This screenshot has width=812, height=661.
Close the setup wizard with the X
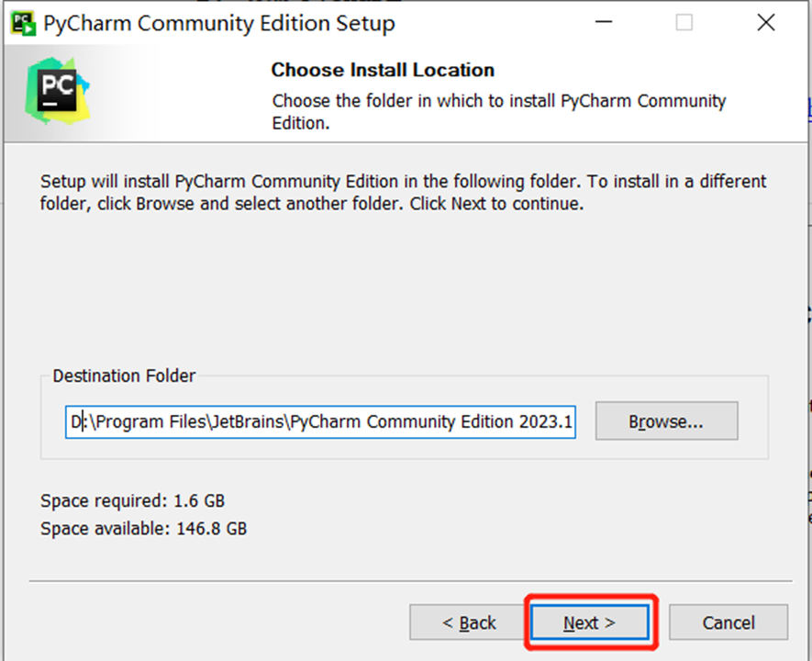coord(765,23)
